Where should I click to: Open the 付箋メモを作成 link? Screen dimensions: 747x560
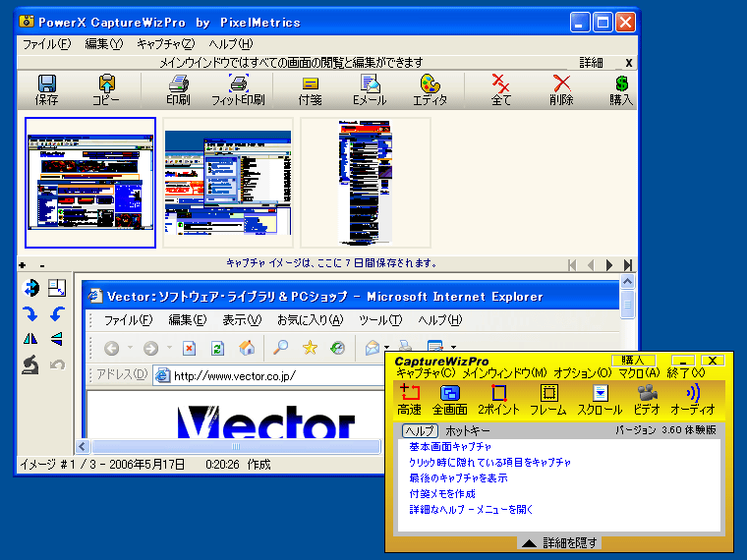(442, 494)
